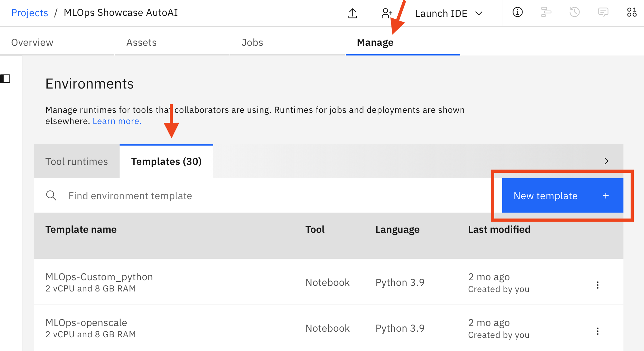Screen dimensions: 644x351
Task: Open overflow menu for MLOps-openscale row
Action: (x=598, y=331)
